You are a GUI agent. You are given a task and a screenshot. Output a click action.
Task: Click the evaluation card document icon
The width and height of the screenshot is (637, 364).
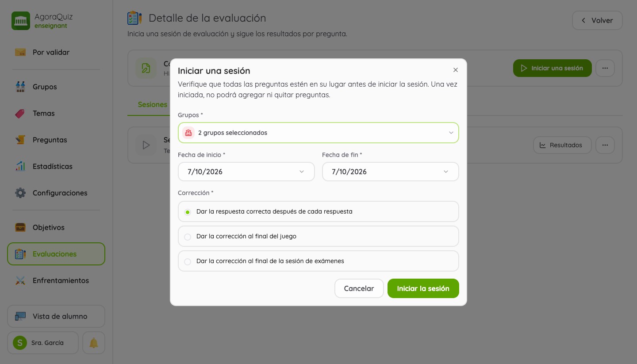146,68
